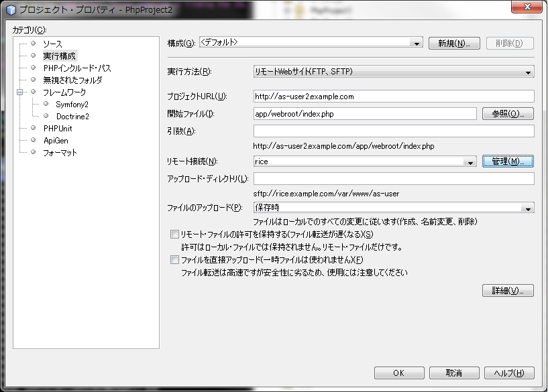Click the PHPUnit tree bullet icon
The image size is (548, 392).
[x=33, y=128]
